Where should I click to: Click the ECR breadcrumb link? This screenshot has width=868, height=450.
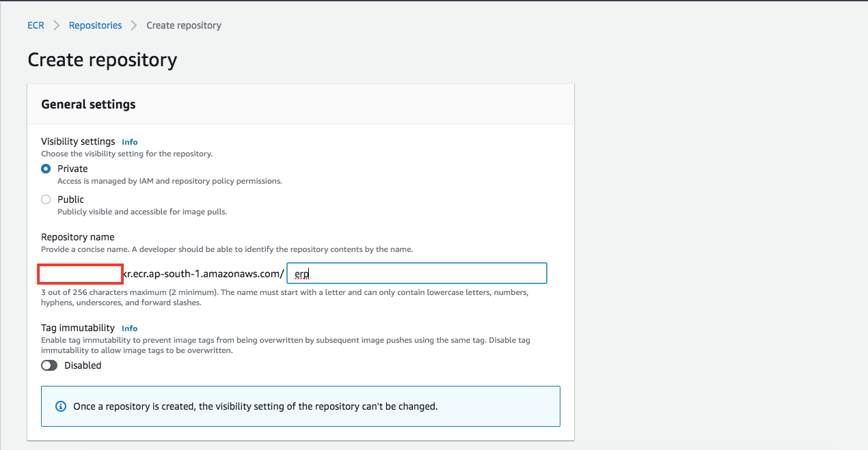36,25
